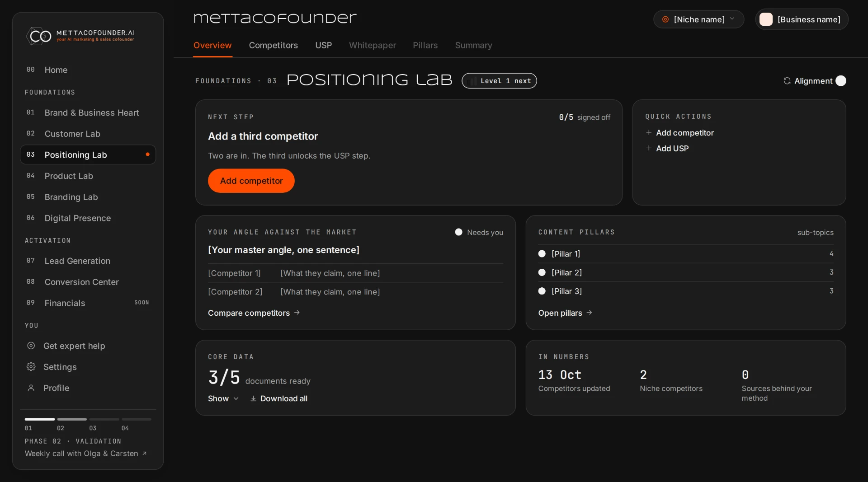Click plus icon next to Add USP

coord(649,148)
